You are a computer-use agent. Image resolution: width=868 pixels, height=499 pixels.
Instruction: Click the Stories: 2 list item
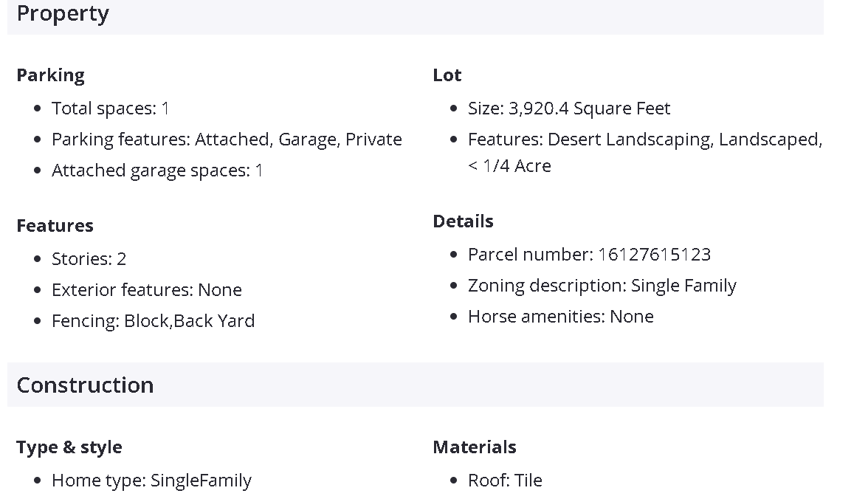[89, 259]
